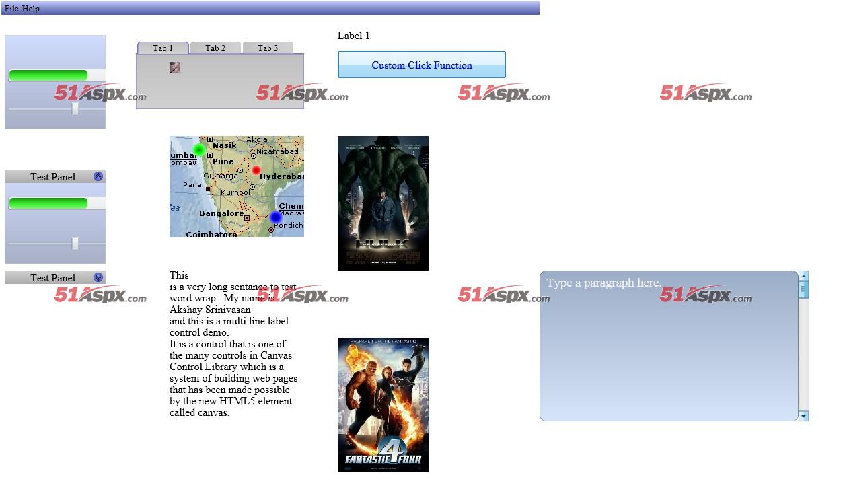Click the 'Label 1' text
Image resolution: width=843 pixels, height=504 pixels.
354,36
